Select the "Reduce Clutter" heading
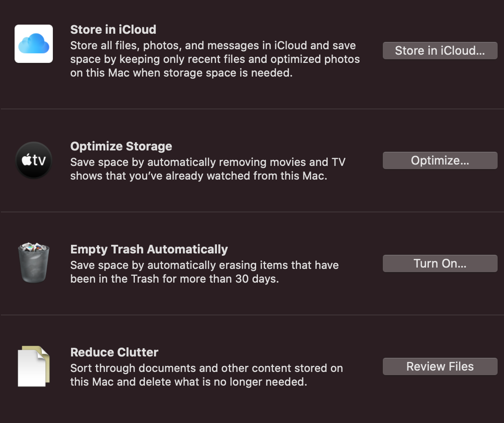 click(114, 352)
